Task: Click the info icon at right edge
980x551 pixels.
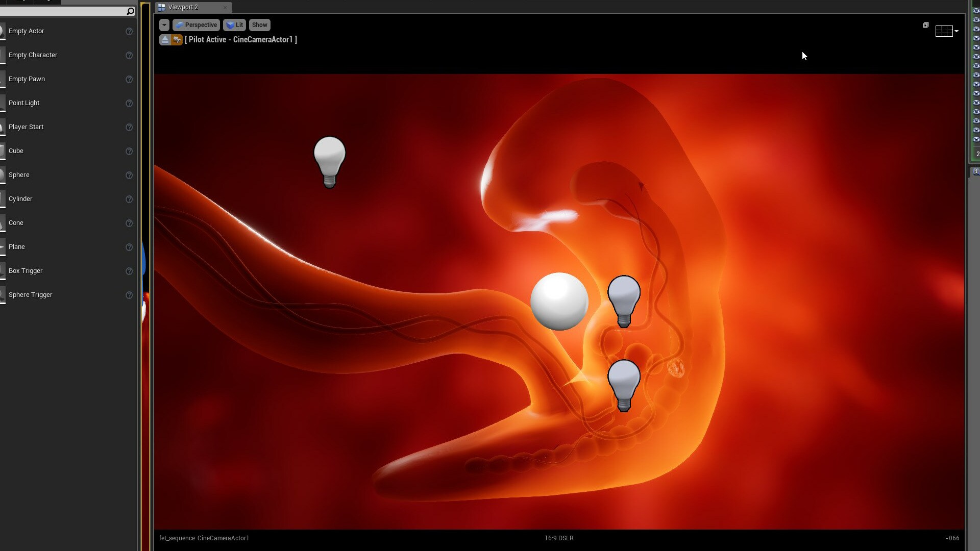Action: [975, 172]
